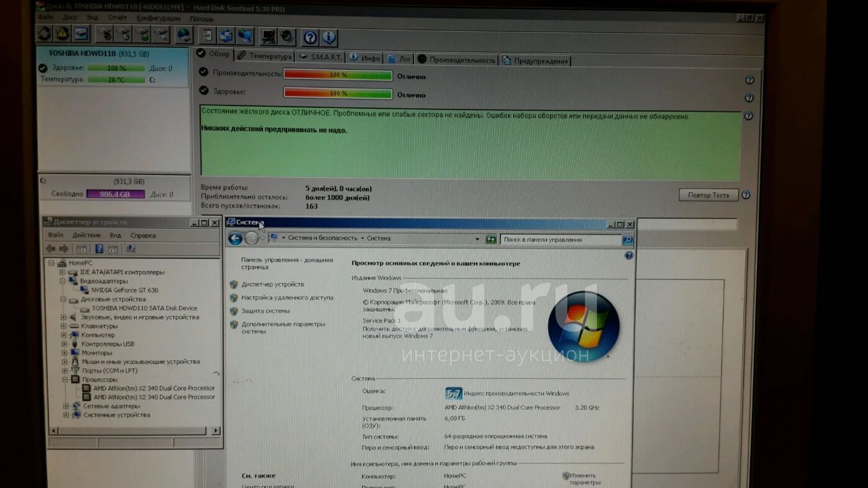
Task: Click the blue info 'i' toolbar icon
Action: pyautogui.click(x=329, y=38)
